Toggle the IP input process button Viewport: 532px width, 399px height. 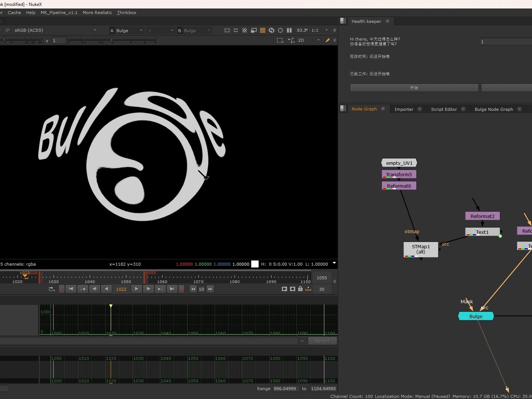tap(7, 30)
